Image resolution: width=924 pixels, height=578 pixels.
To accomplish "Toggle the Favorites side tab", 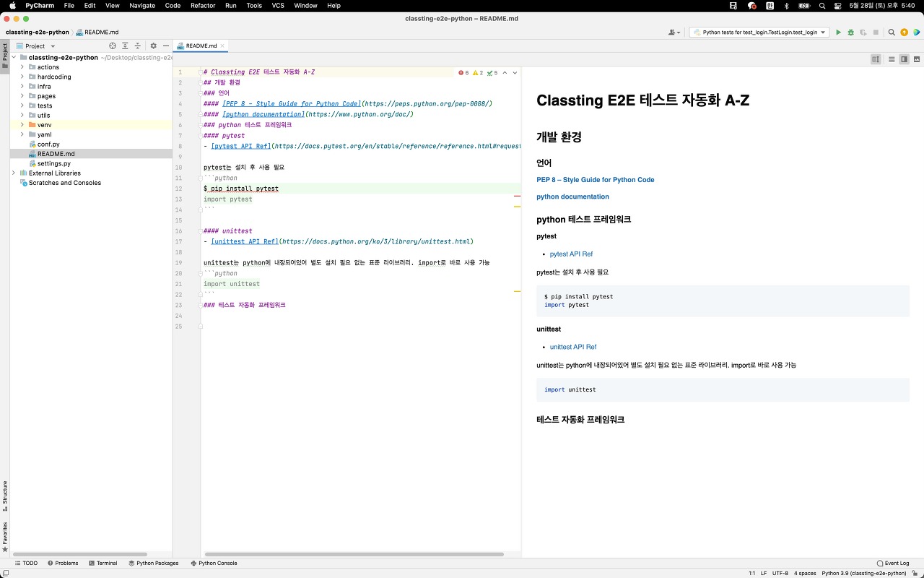I will [x=5, y=538].
